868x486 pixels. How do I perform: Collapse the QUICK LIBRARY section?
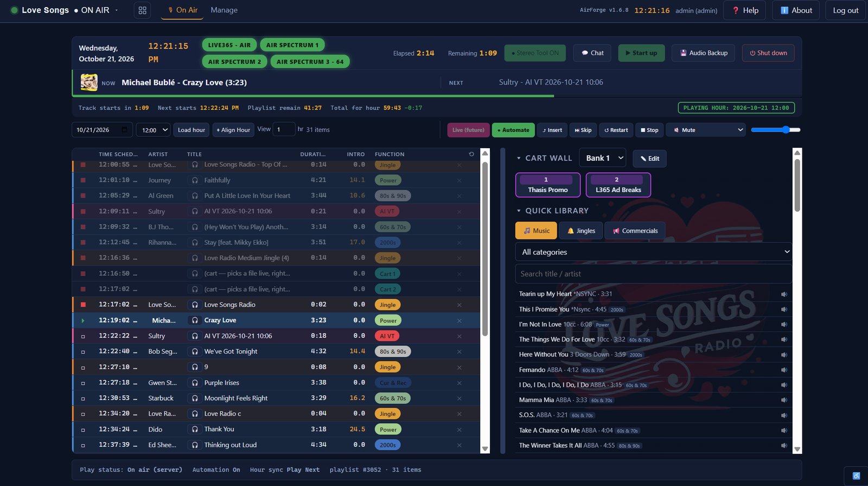[552, 211]
